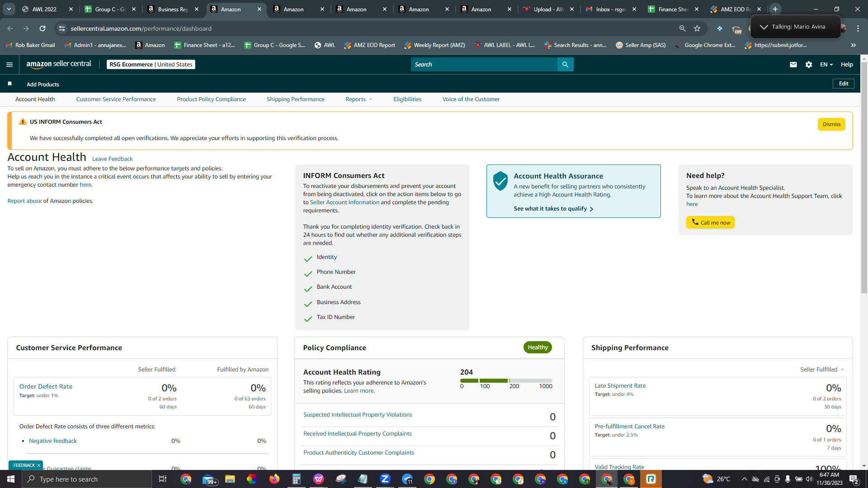868x488 pixels.
Task: Bookmark this page with the star icon
Action: coord(697,28)
